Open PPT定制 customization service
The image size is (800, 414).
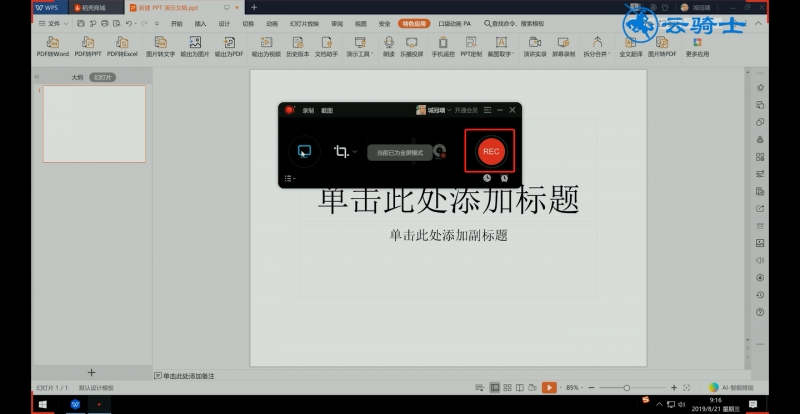[471, 46]
